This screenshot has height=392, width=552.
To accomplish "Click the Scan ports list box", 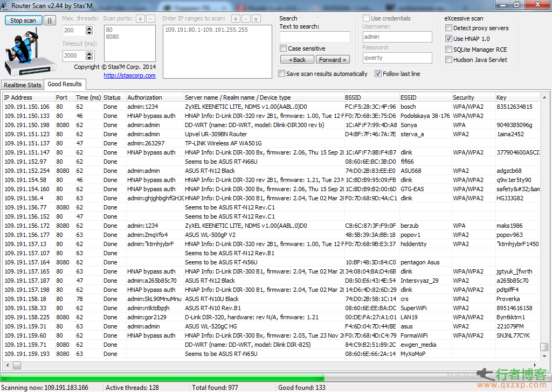I will click(x=129, y=43).
